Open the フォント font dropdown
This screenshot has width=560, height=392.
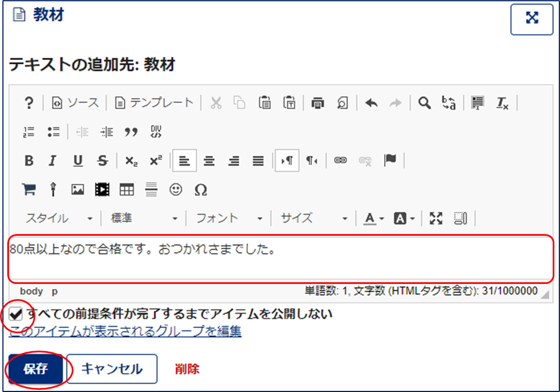tap(229, 218)
